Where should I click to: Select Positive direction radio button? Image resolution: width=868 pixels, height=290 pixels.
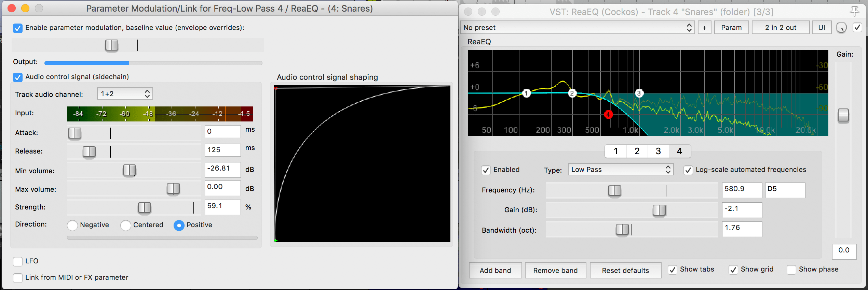point(179,225)
